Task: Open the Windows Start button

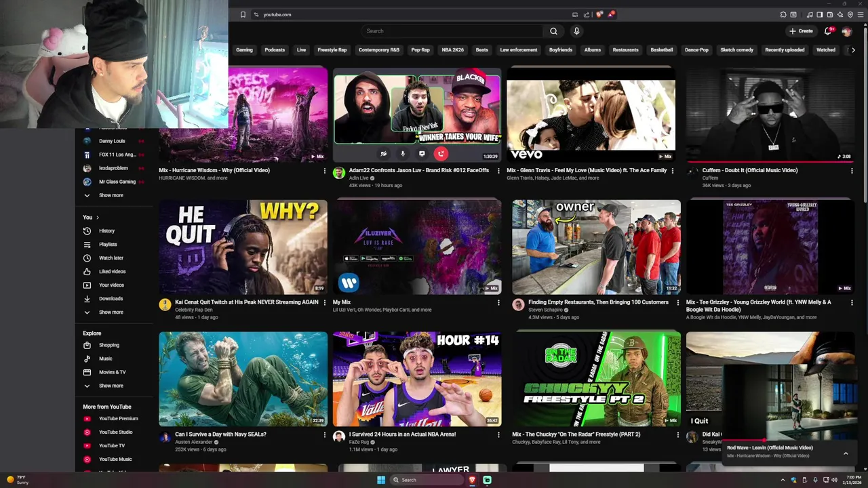Action: pos(381,480)
